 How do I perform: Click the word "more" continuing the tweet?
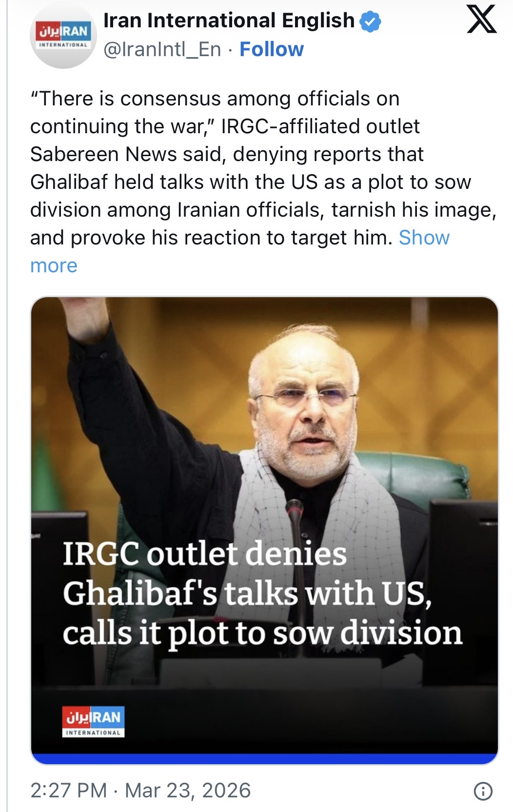point(54,265)
